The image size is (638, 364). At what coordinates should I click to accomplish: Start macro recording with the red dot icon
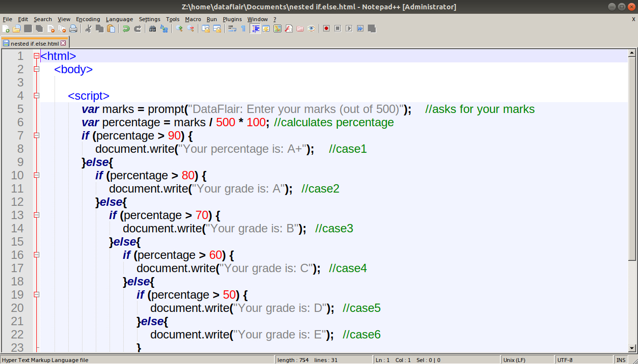point(325,28)
